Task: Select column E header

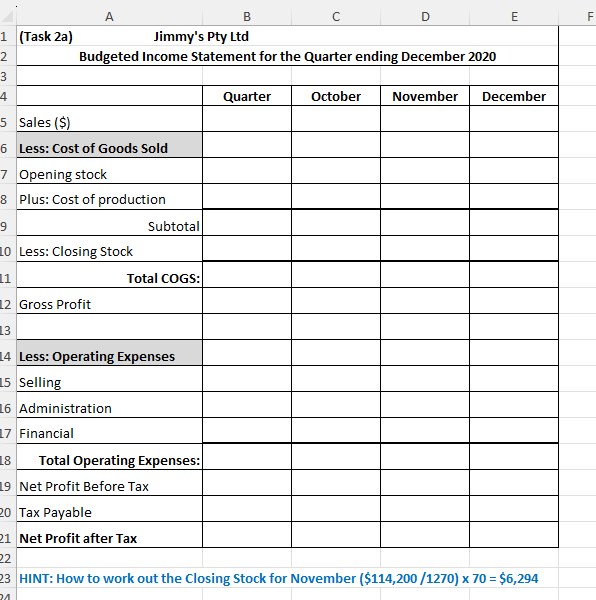Action: [514, 16]
